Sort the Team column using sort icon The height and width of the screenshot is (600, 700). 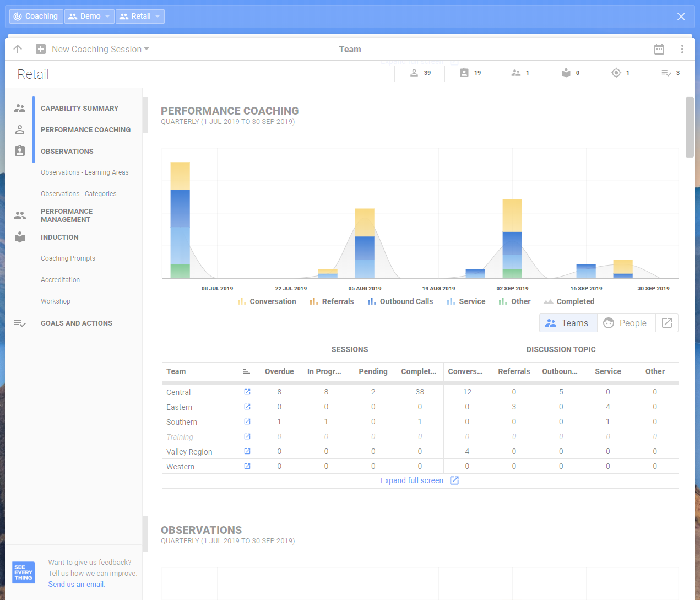[247, 371]
